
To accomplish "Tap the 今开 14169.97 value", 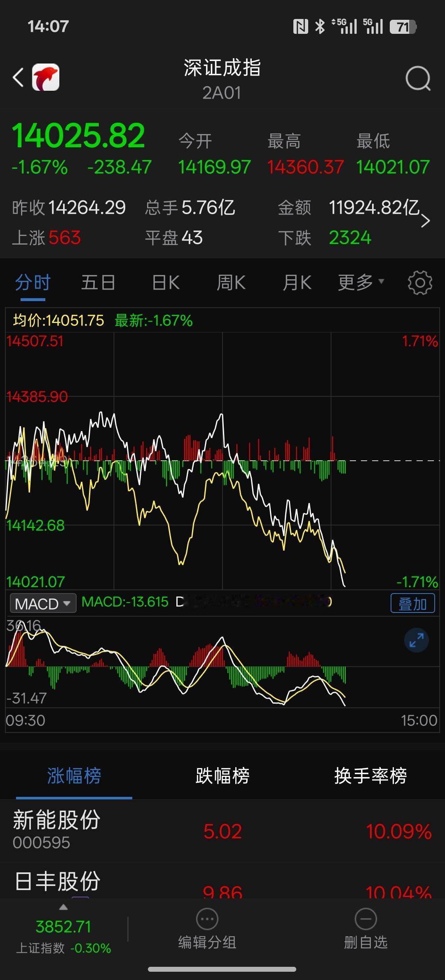I will [214, 167].
